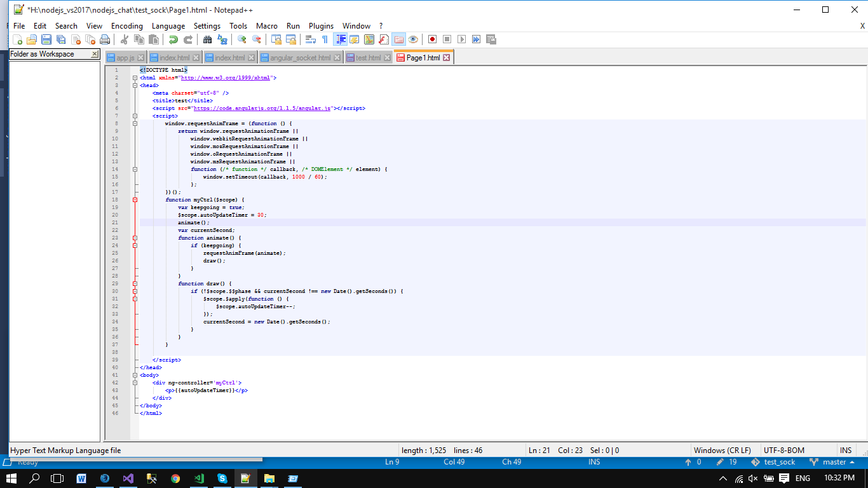868x488 pixels.
Task: Click the Play macro toolbar icon
Action: click(x=461, y=39)
